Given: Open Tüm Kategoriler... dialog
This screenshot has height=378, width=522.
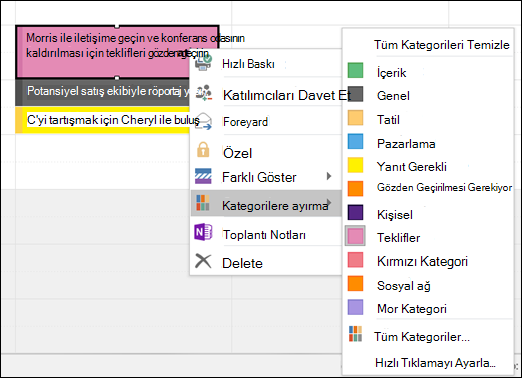Looking at the screenshot, I should [x=422, y=337].
